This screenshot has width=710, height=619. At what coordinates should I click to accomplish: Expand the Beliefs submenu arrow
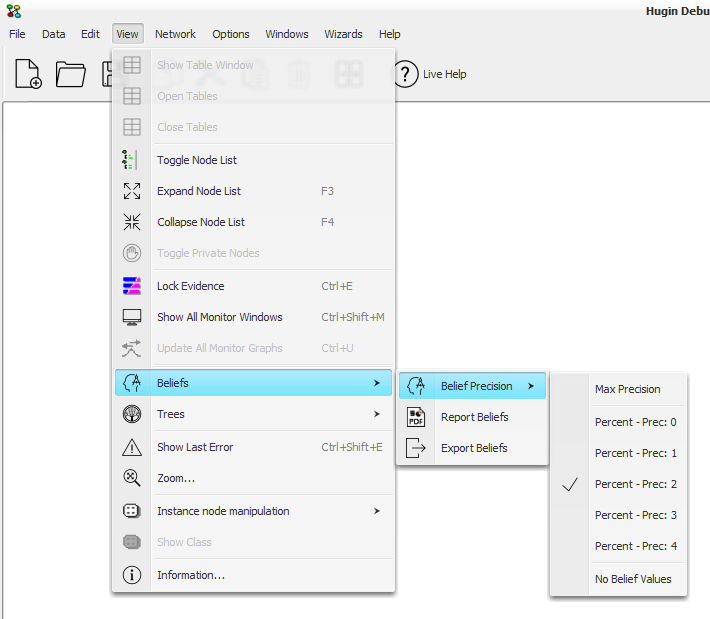pyautogui.click(x=377, y=383)
